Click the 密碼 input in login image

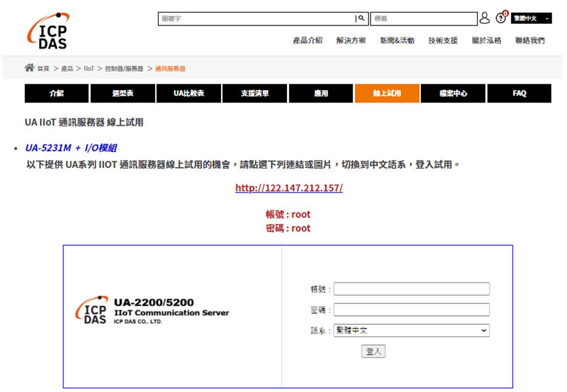coord(411,310)
